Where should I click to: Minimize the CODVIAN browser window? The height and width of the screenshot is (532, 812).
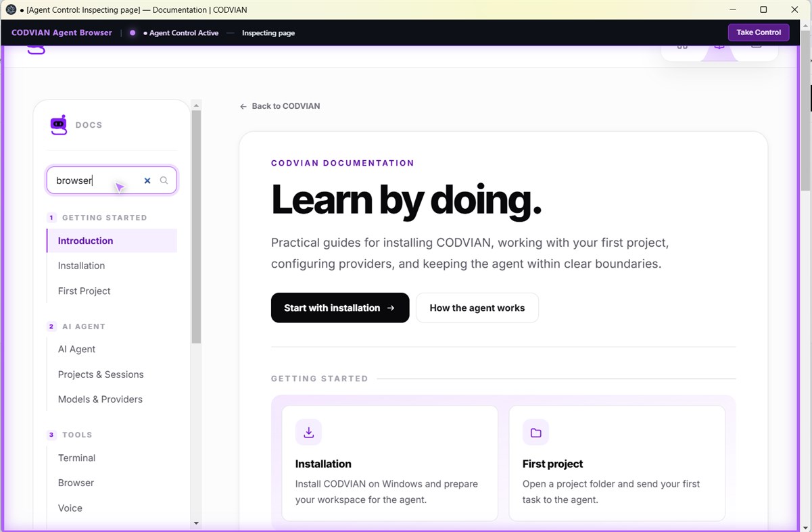click(x=733, y=9)
